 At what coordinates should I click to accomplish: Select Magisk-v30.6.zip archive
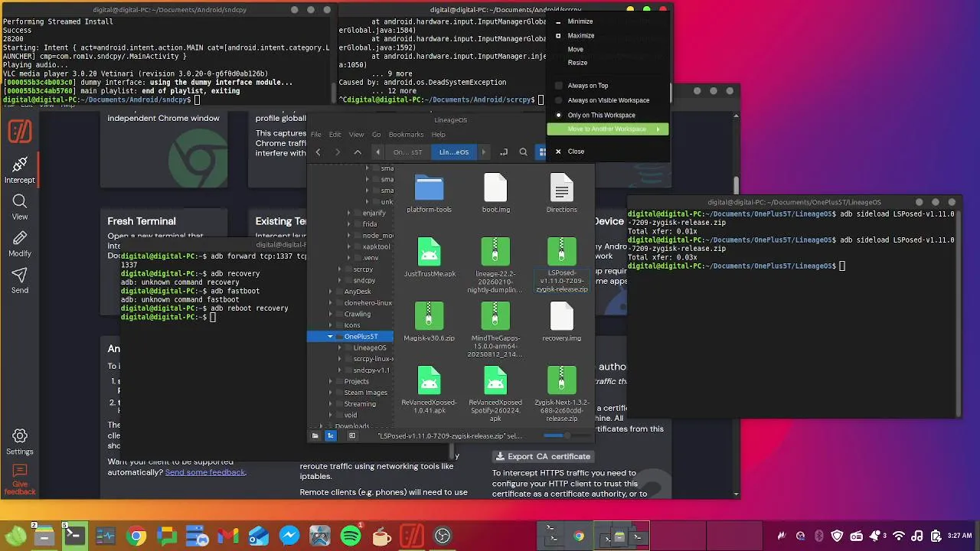pyautogui.click(x=429, y=321)
